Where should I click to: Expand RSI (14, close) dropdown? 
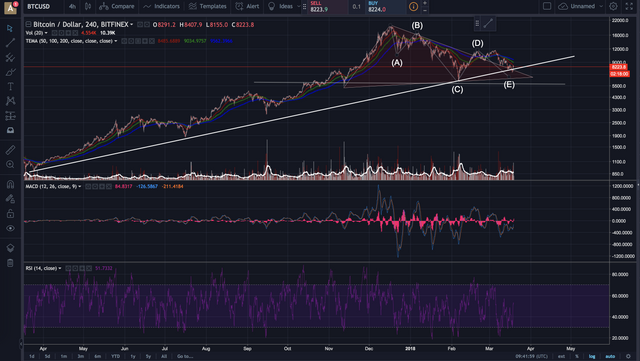[x=60, y=268]
